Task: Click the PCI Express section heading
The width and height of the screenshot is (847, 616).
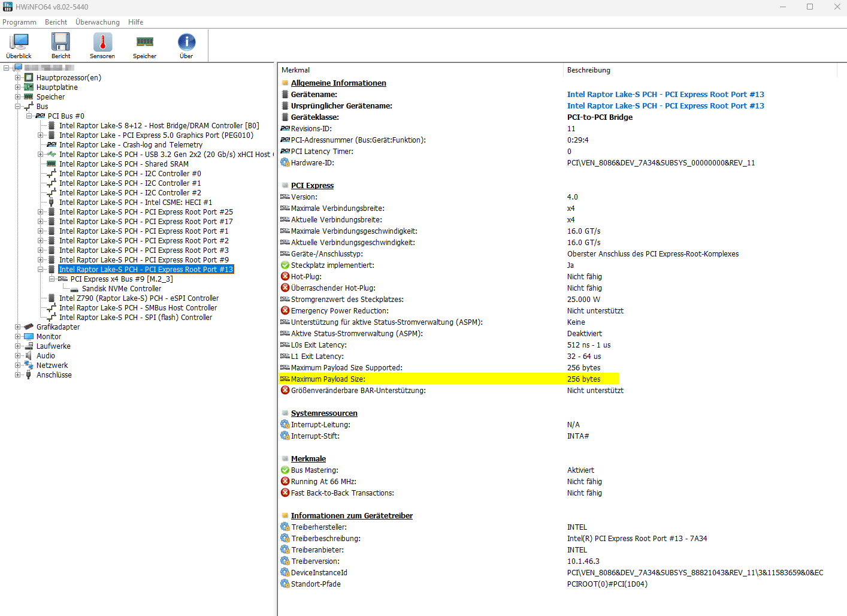Action: 312,186
